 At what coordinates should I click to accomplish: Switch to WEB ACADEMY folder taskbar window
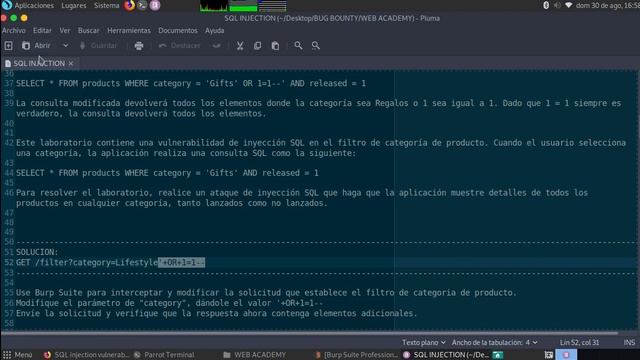click(x=255, y=355)
